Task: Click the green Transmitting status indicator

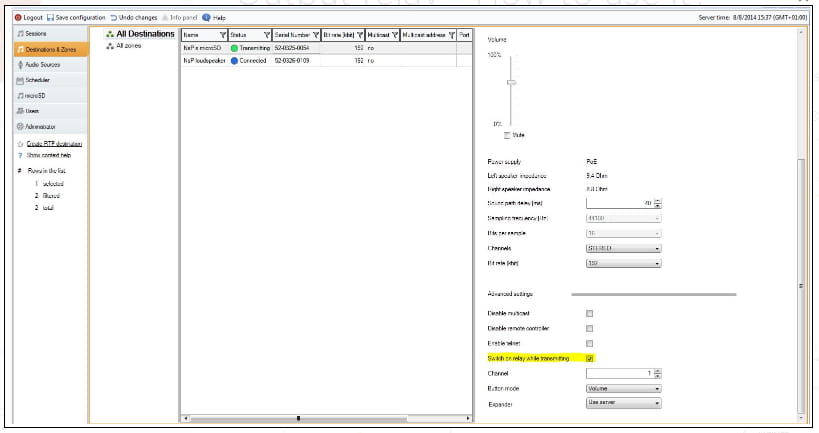Action: tap(234, 48)
